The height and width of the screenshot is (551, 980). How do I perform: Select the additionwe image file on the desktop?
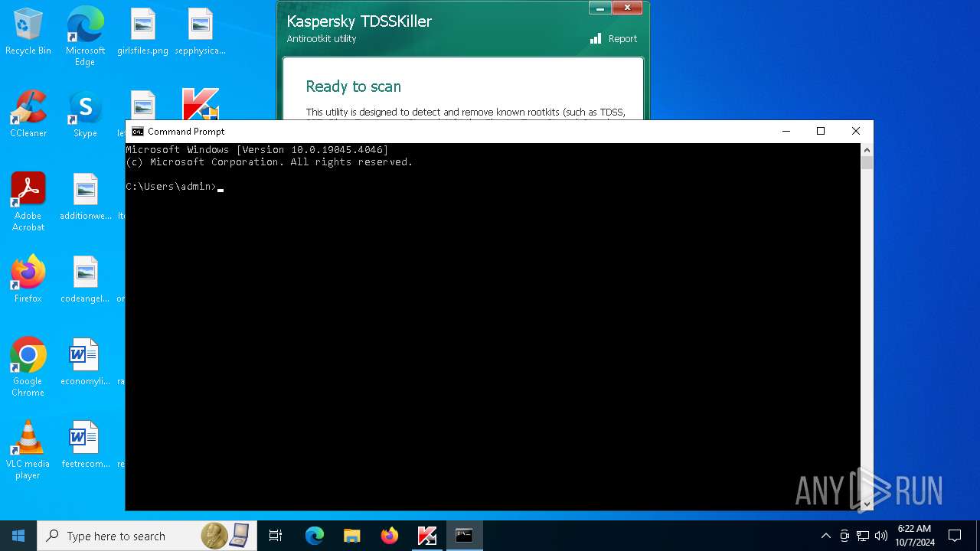(x=85, y=197)
